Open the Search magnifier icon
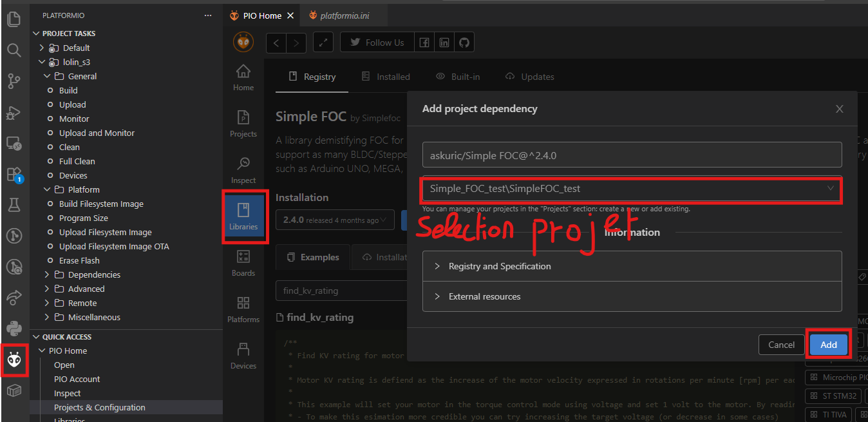 point(14,50)
